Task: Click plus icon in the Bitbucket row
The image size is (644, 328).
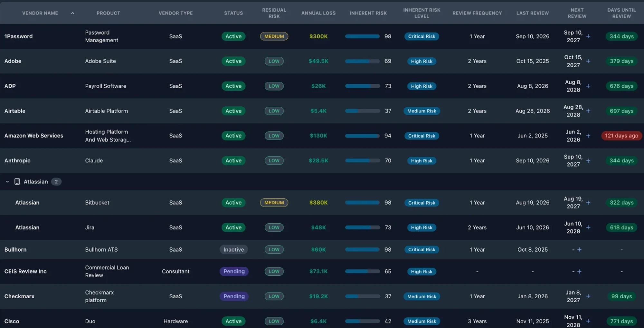Action: 588,203
